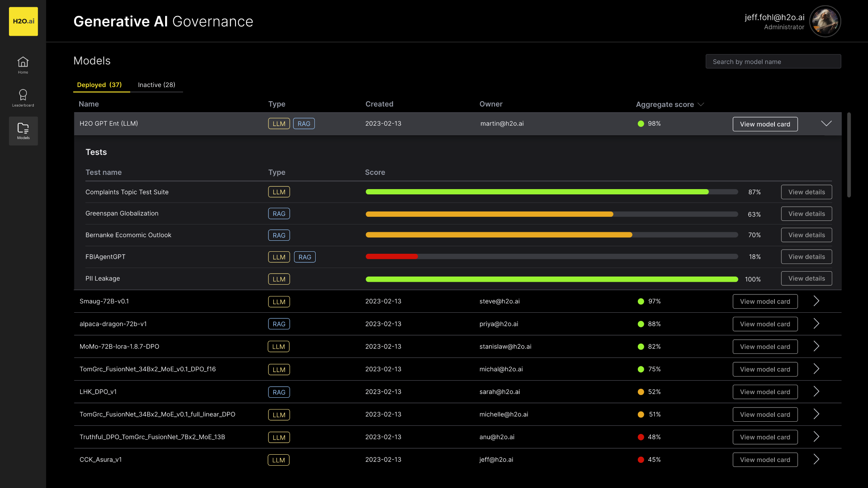View details for Complaints Topic Test Suite
This screenshot has height=488, width=868.
tap(807, 192)
